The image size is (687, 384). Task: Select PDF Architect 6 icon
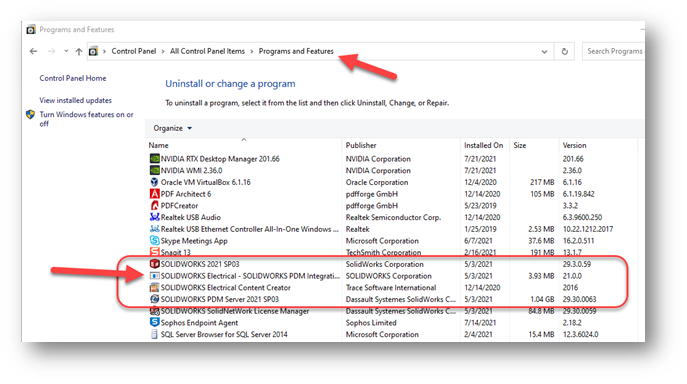click(x=154, y=193)
